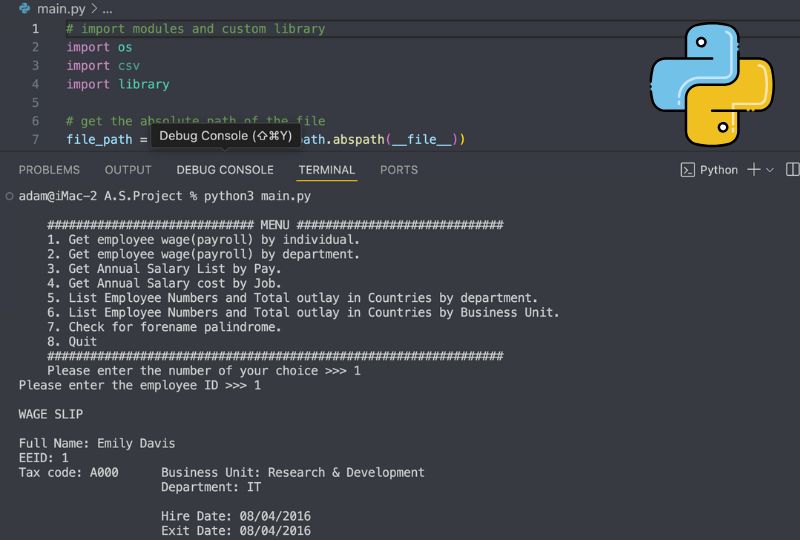Click the large Python logo image
Image resolution: width=800 pixels, height=540 pixels.
coord(712,85)
